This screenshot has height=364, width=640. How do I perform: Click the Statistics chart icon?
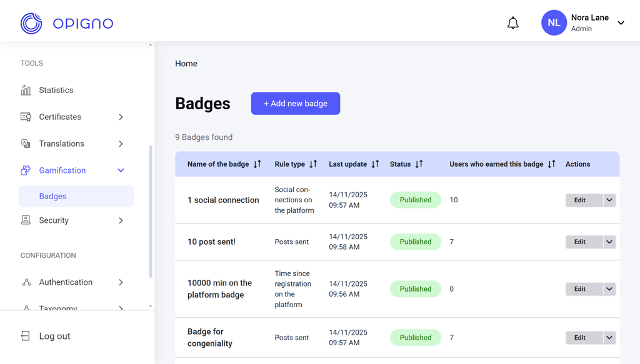click(26, 90)
